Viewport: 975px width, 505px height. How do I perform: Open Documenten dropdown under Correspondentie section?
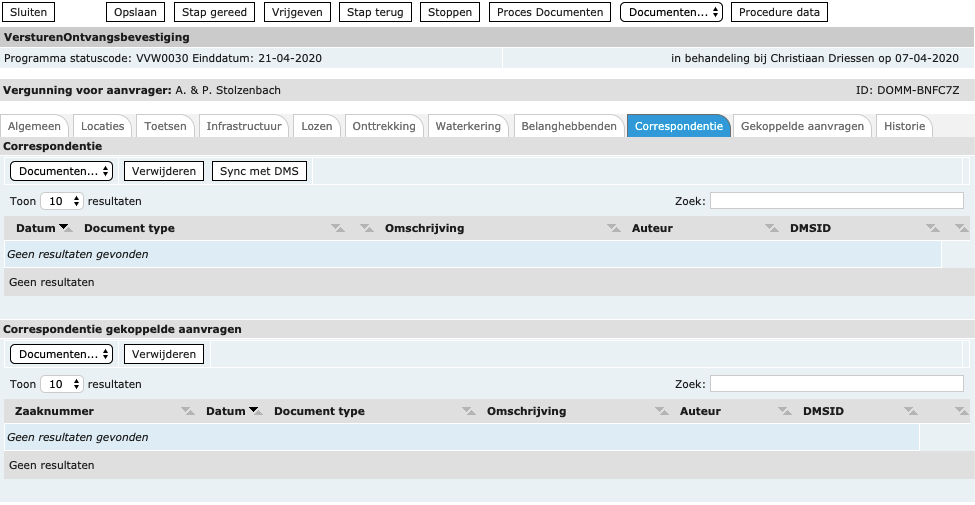point(61,171)
